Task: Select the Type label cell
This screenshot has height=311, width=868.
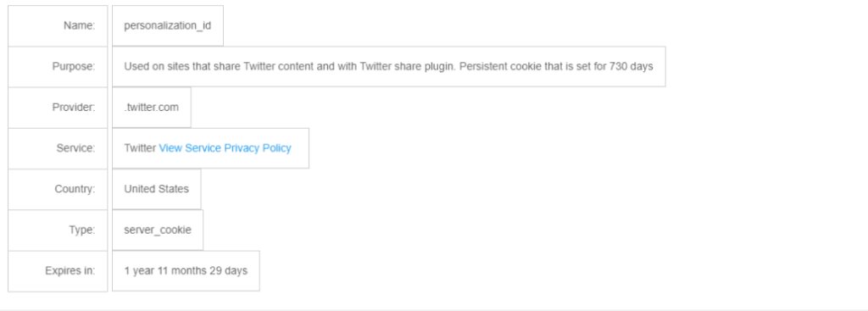Action: point(58,230)
